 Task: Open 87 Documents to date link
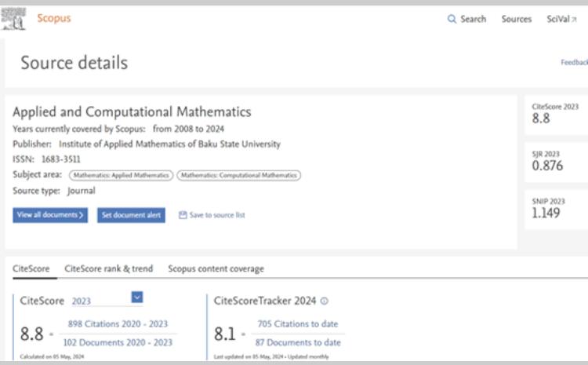click(298, 342)
